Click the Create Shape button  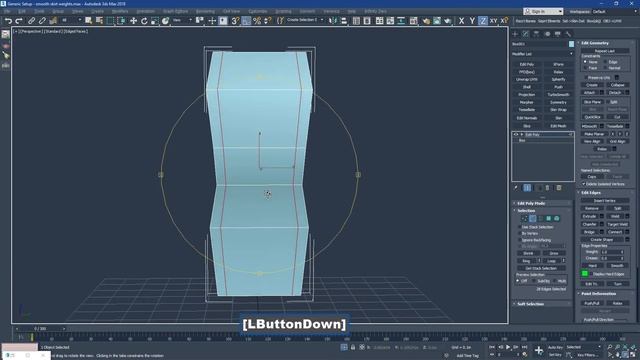point(602,240)
